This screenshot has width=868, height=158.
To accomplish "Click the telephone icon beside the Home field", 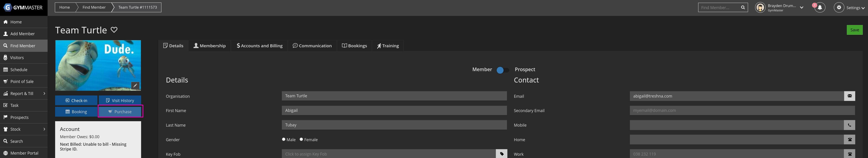I will pos(849,140).
